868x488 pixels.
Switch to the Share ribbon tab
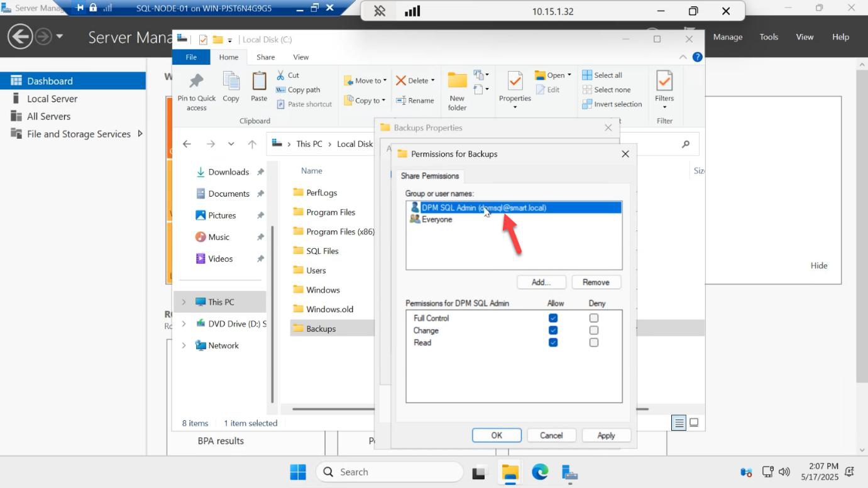click(x=266, y=57)
